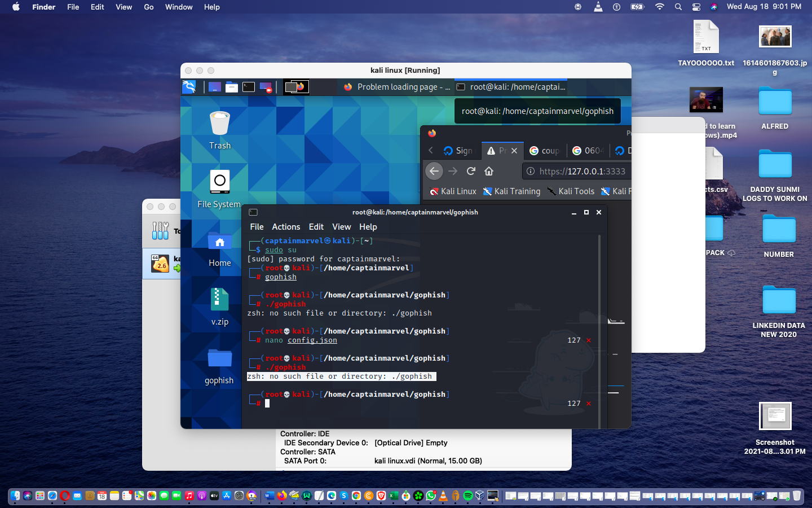Open Firefox from the Dock
Viewport: 812px width, 508px height.
pos(281,497)
